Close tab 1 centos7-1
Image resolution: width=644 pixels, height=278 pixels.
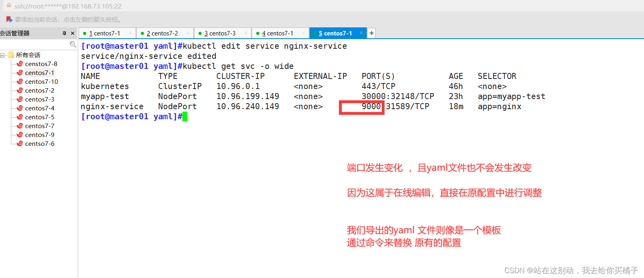(x=130, y=33)
